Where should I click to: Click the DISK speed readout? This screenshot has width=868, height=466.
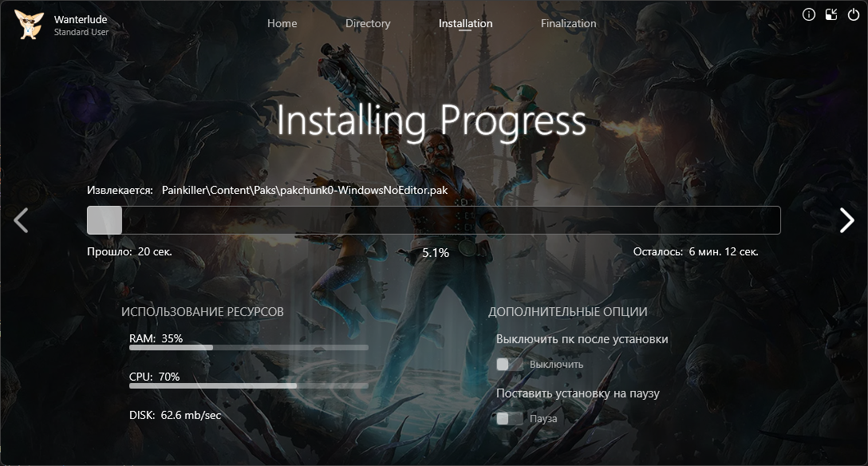pos(175,415)
